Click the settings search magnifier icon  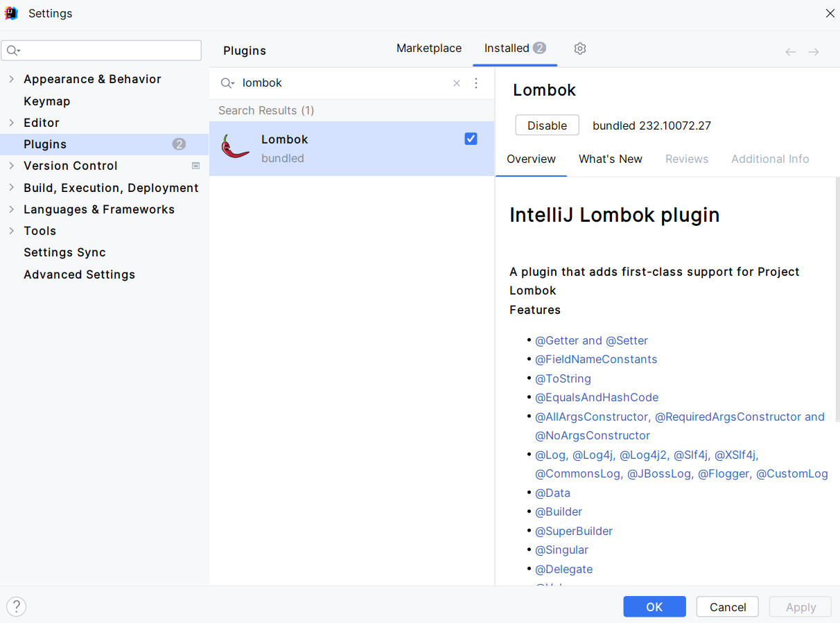pos(13,51)
